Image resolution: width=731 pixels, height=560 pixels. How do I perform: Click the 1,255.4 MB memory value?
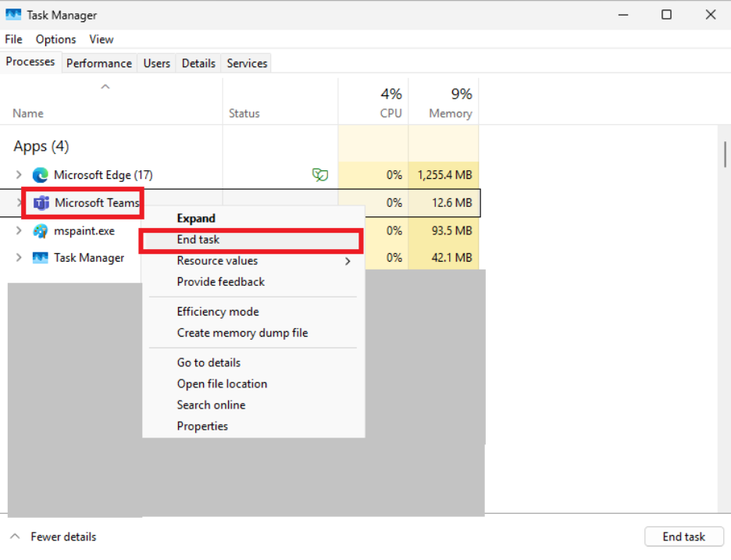coord(444,175)
